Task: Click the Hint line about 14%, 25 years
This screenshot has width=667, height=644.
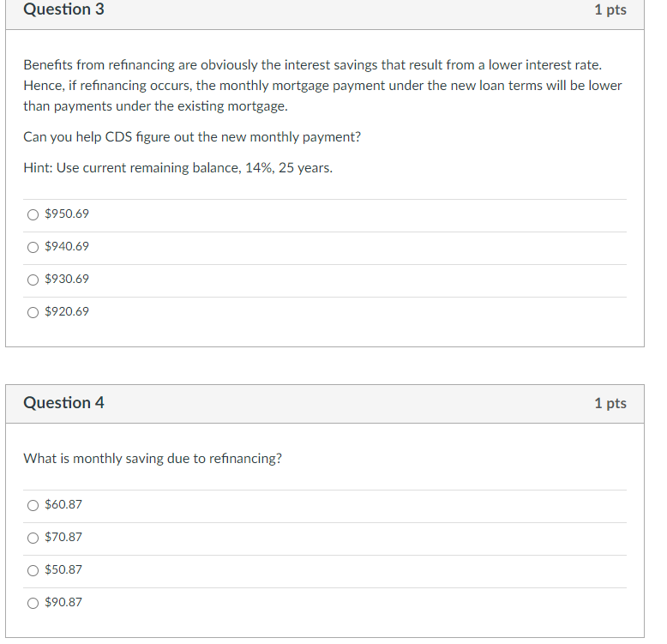Action: coord(178,168)
